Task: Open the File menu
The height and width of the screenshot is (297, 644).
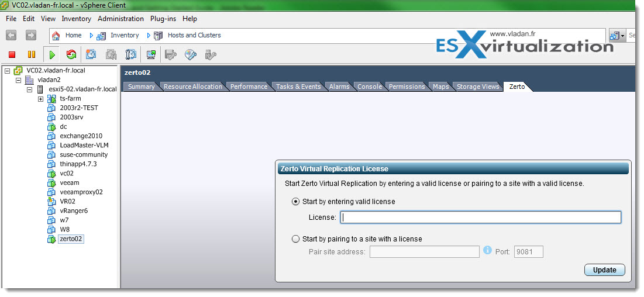Action: pyautogui.click(x=11, y=19)
